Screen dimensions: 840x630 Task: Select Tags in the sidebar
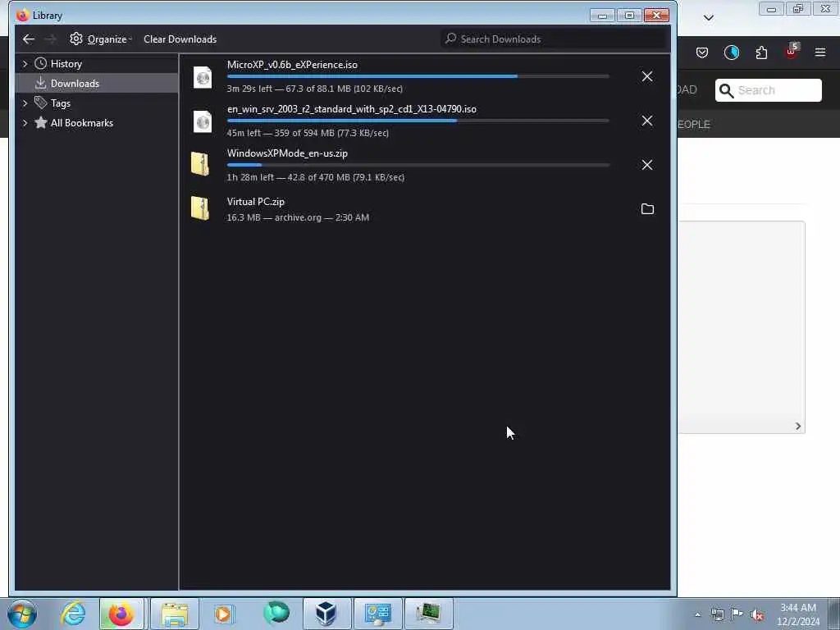point(61,103)
